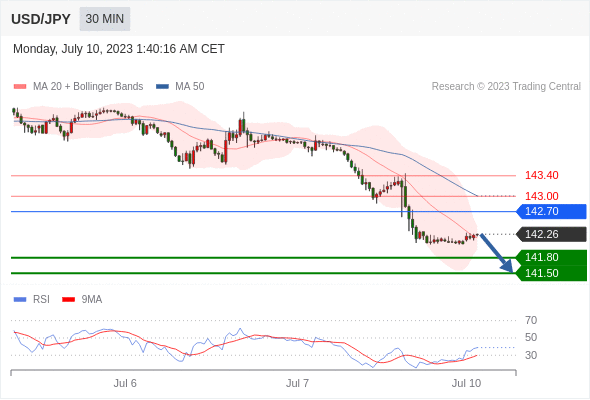Click the RSI 70 level label
Image resolution: width=590 pixels, height=400 pixels.
(x=531, y=320)
